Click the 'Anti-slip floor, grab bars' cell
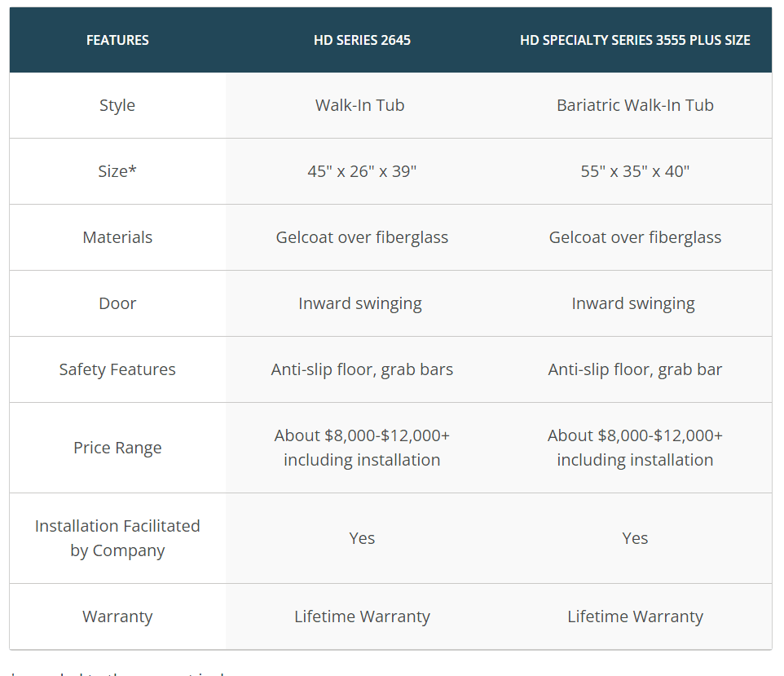 (x=362, y=369)
